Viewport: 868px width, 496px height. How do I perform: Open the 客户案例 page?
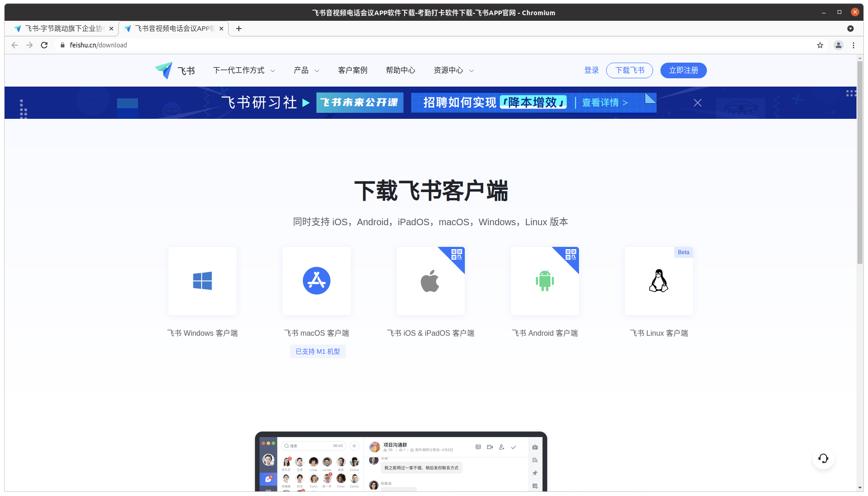tap(353, 70)
